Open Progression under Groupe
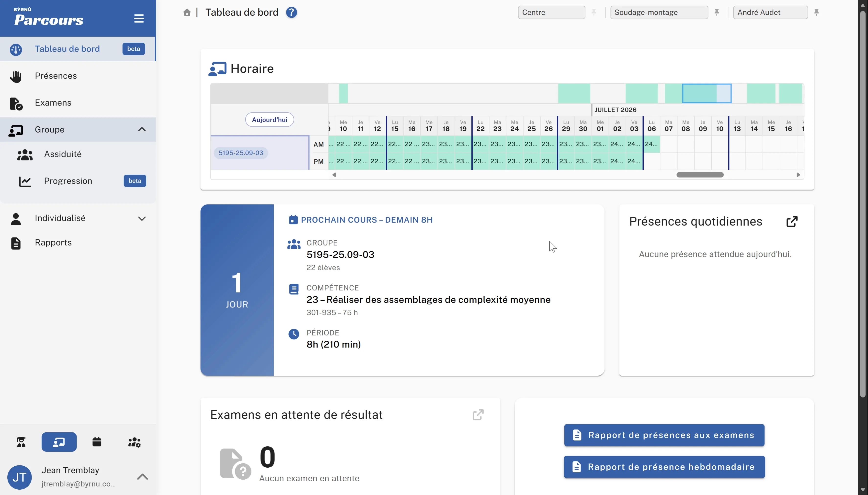Image resolution: width=868 pixels, height=495 pixels. click(x=78, y=181)
